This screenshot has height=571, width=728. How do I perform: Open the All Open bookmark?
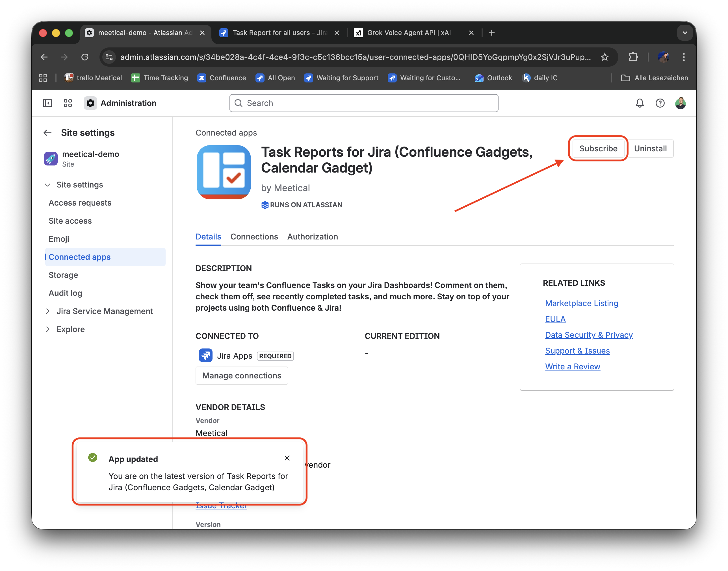tap(275, 78)
